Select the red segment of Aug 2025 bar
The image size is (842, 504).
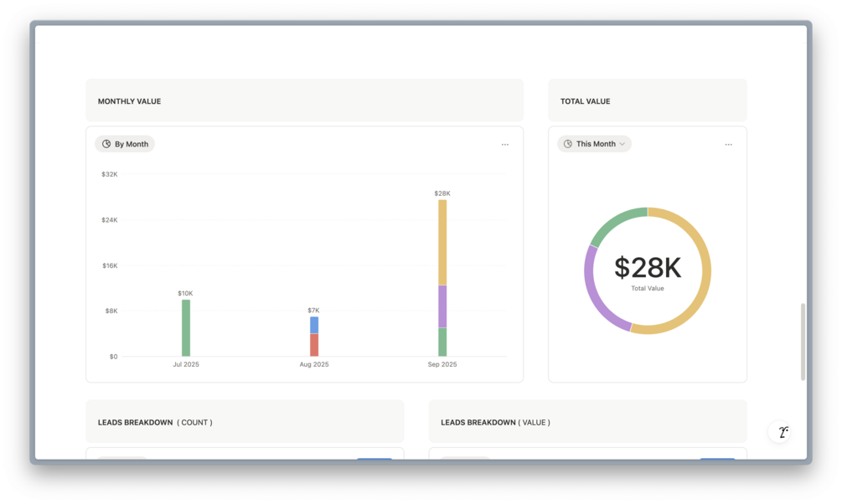tap(314, 345)
